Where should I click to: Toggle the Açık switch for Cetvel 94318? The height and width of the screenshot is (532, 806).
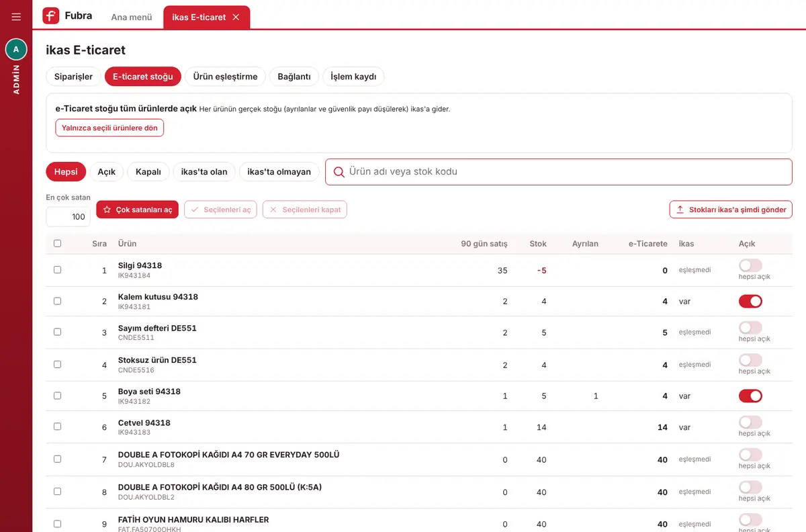[x=750, y=423]
